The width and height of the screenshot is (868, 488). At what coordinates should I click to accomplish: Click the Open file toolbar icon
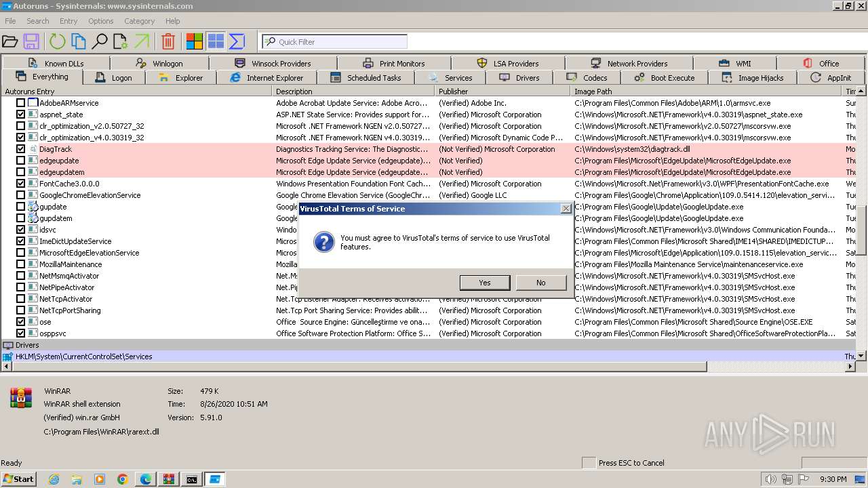[9, 42]
